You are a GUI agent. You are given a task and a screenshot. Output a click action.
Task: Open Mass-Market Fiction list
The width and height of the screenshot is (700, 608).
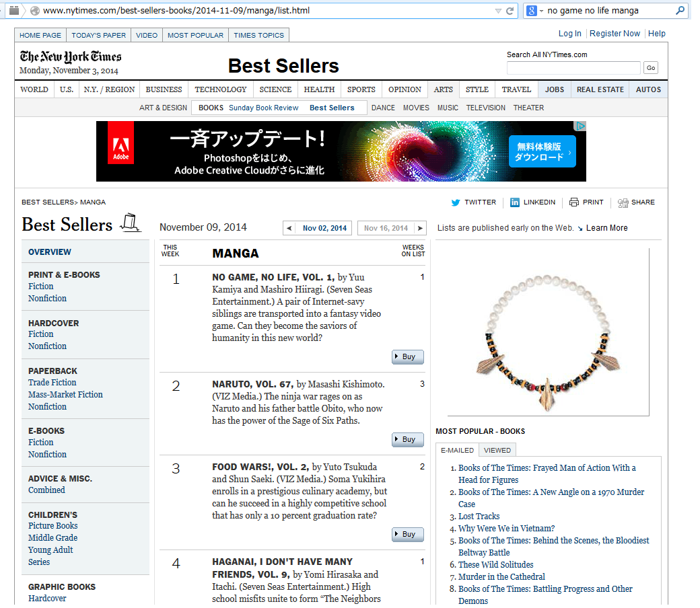(65, 394)
